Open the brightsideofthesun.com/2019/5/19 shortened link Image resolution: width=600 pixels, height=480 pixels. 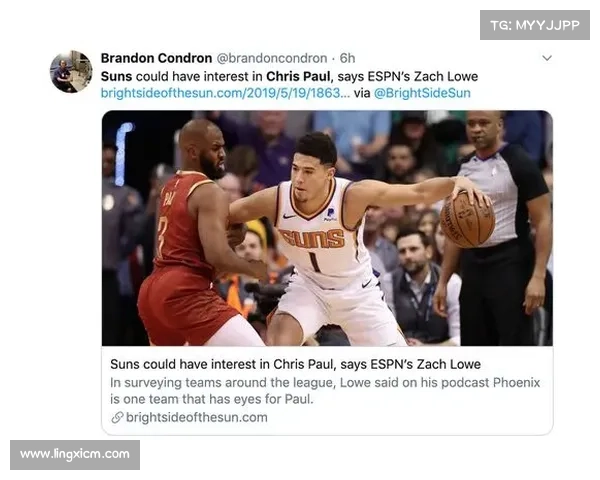[225, 93]
